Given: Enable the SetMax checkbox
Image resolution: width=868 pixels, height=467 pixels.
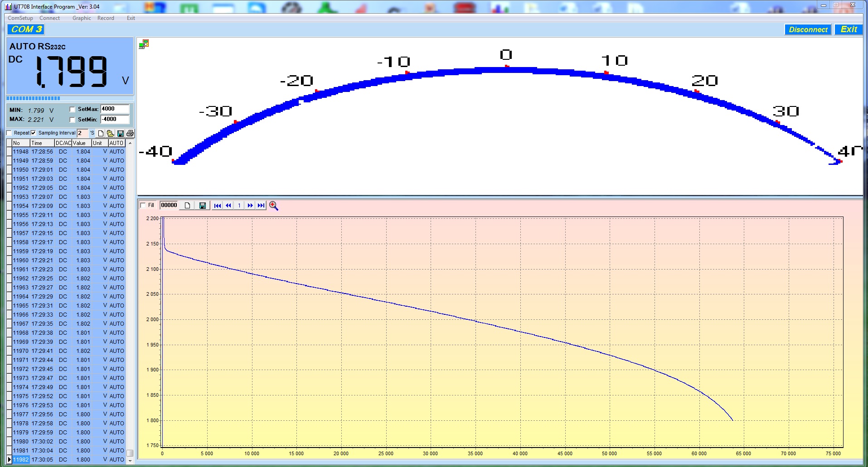Looking at the screenshot, I should click(x=73, y=109).
